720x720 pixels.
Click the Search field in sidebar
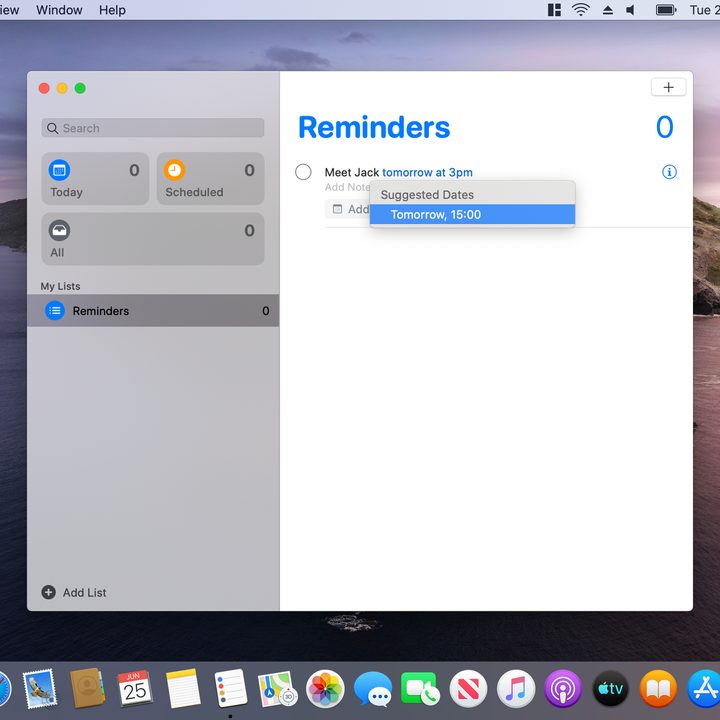(x=152, y=128)
